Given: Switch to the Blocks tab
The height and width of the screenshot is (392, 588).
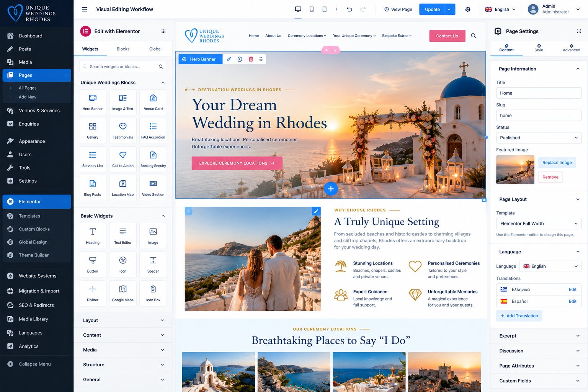Looking at the screenshot, I should (123, 49).
